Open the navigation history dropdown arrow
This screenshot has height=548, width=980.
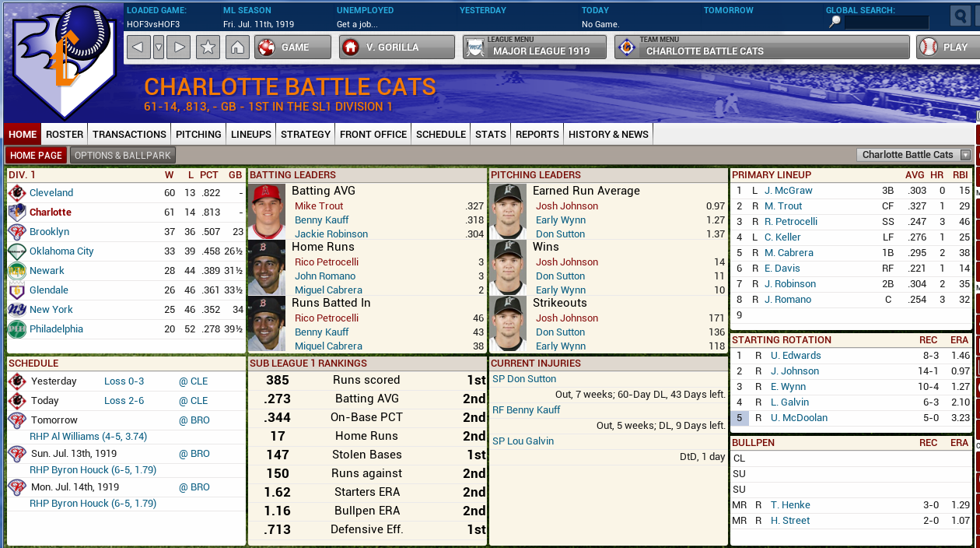click(x=159, y=47)
